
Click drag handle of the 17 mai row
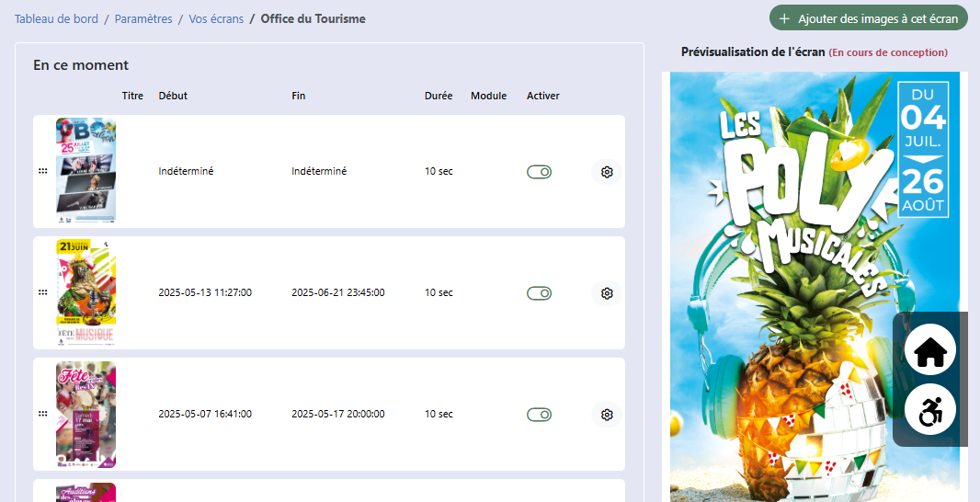tap(42, 413)
